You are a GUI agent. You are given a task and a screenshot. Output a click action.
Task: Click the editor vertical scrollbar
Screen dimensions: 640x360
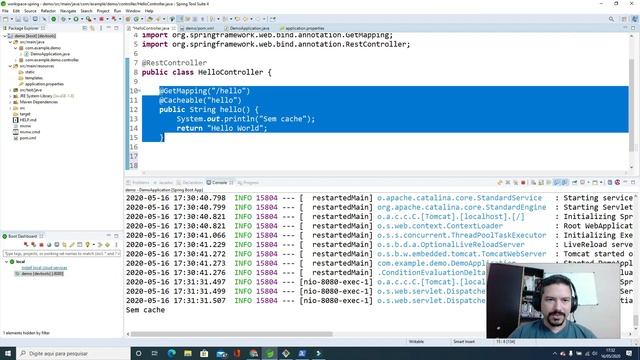(x=631, y=104)
